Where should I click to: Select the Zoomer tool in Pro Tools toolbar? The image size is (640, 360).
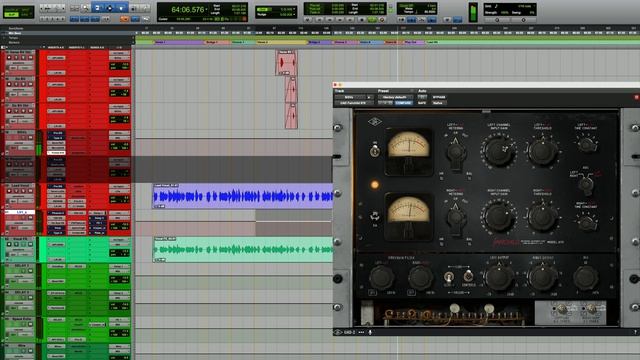86,8
